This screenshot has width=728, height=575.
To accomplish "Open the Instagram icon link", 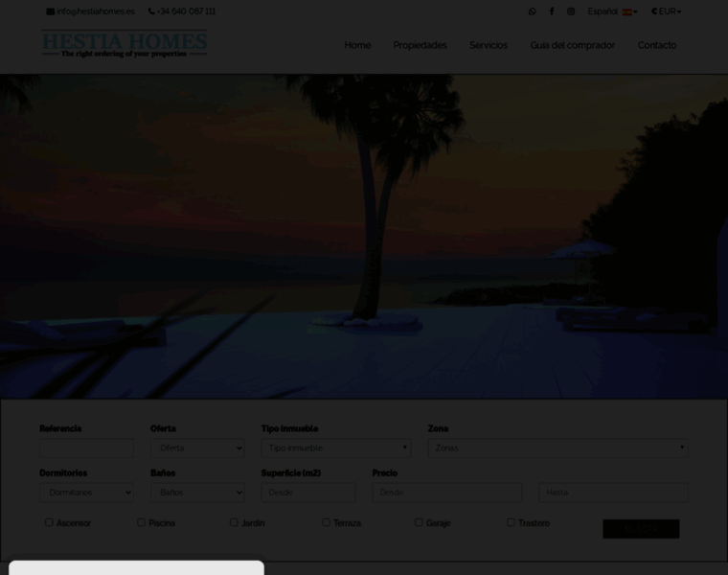I will click(x=571, y=11).
